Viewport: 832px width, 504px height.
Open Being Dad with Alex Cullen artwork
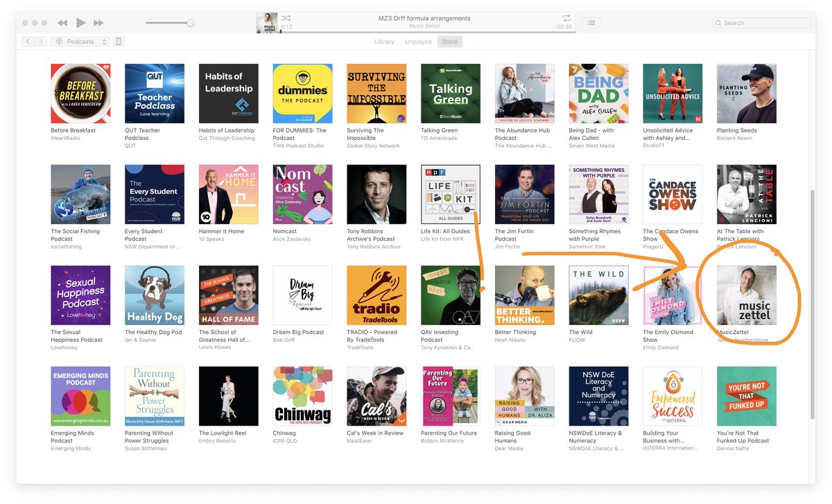(x=599, y=94)
